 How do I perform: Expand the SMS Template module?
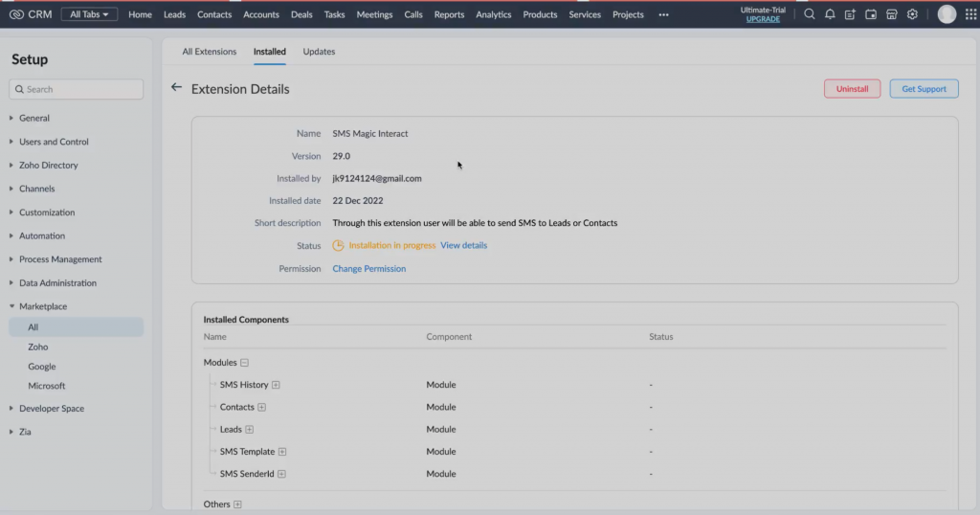pyautogui.click(x=282, y=451)
